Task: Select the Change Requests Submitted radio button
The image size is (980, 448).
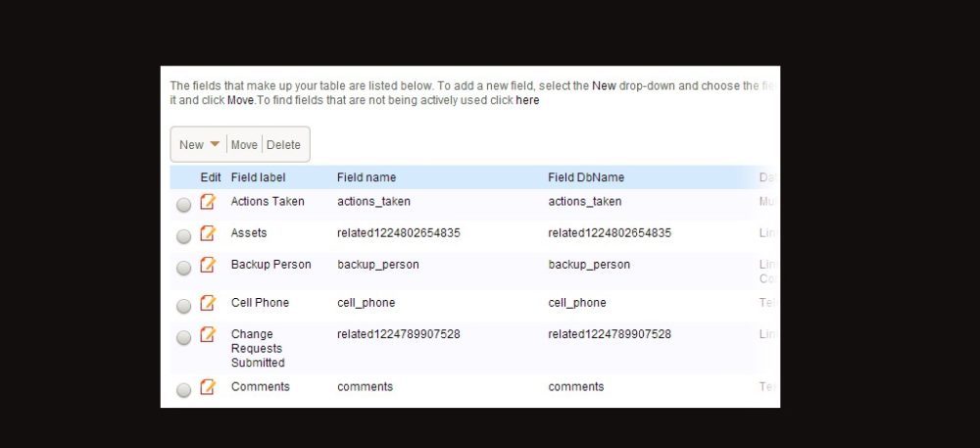Action: [184, 338]
